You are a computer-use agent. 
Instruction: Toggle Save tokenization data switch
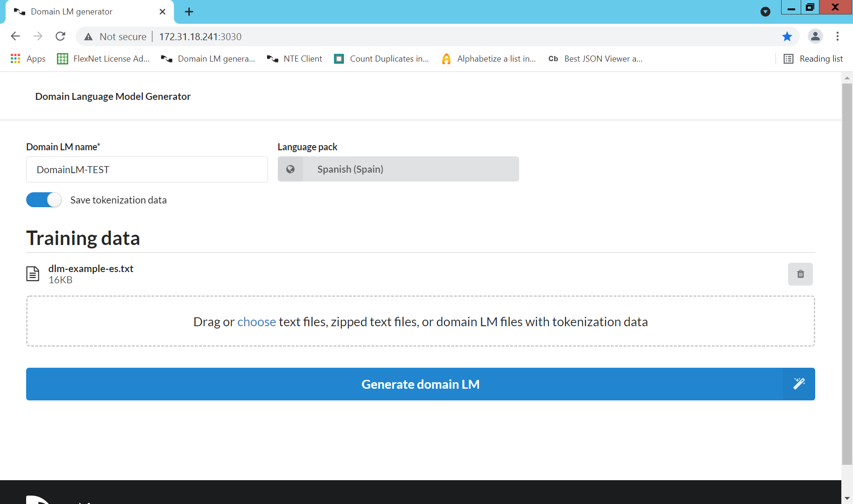[44, 200]
